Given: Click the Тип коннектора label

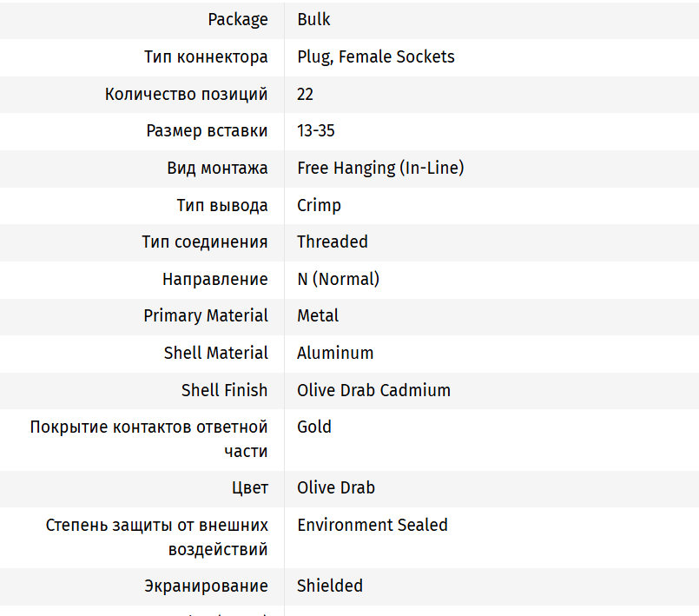Looking at the screenshot, I should click(x=206, y=56).
